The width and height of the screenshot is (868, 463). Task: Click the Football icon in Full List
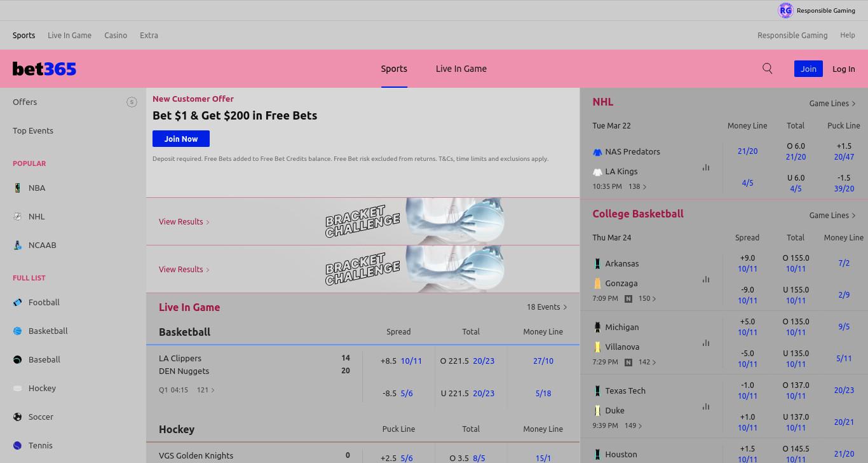pos(18,302)
